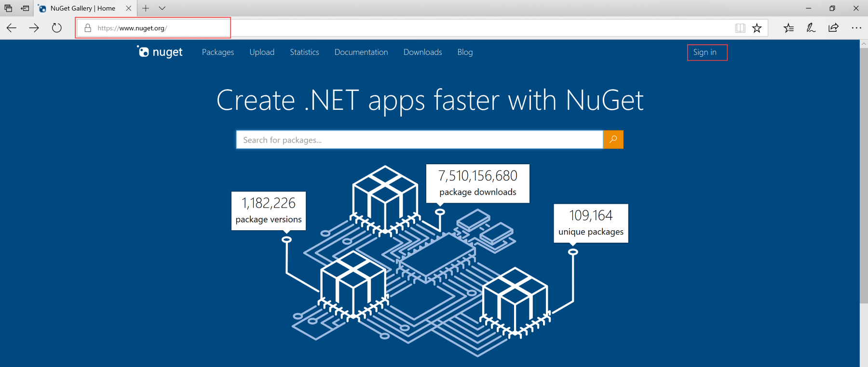
Task: Click the Create .NET apps faster heading
Action: click(x=430, y=100)
